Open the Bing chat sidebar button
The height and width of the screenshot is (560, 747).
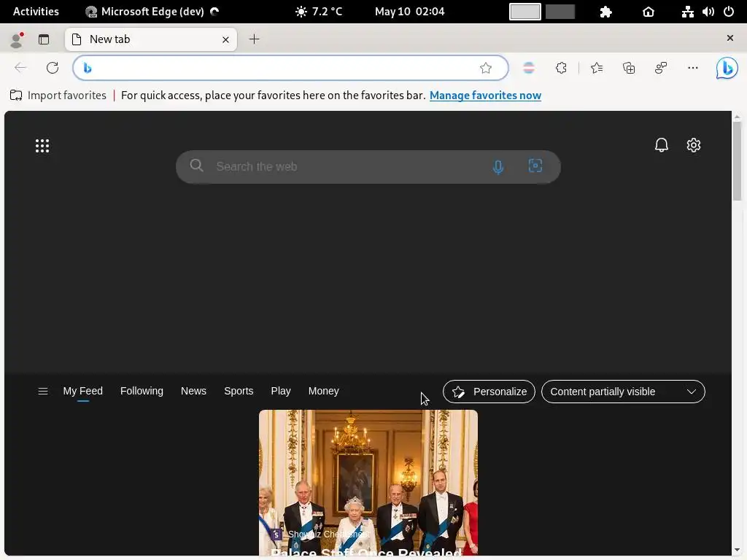tap(727, 68)
